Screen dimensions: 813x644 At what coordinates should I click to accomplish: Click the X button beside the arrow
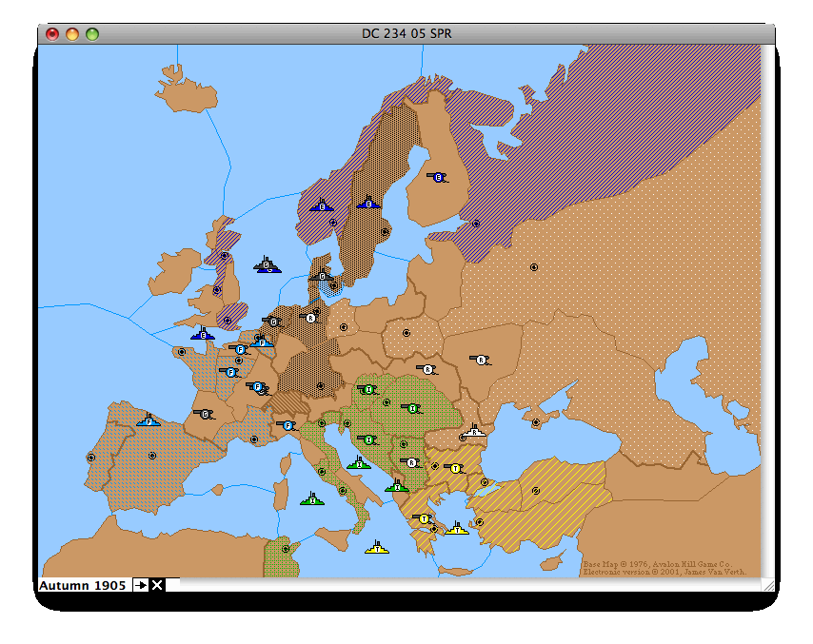point(156,585)
